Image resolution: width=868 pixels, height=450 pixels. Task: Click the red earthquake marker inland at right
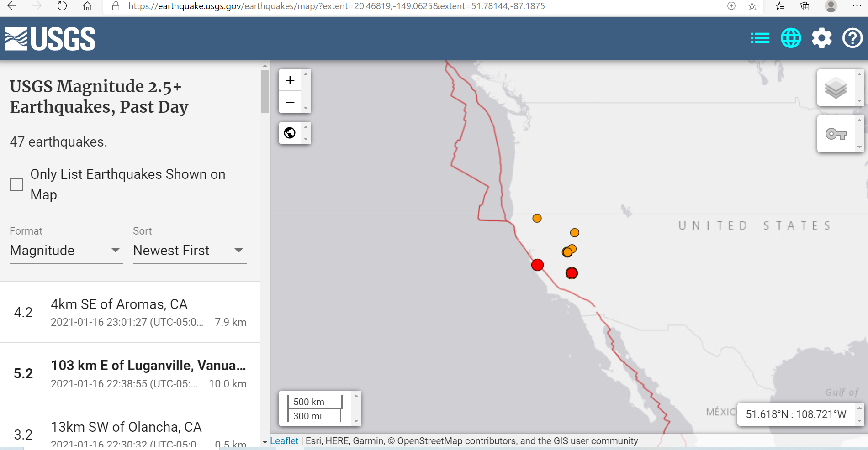572,273
